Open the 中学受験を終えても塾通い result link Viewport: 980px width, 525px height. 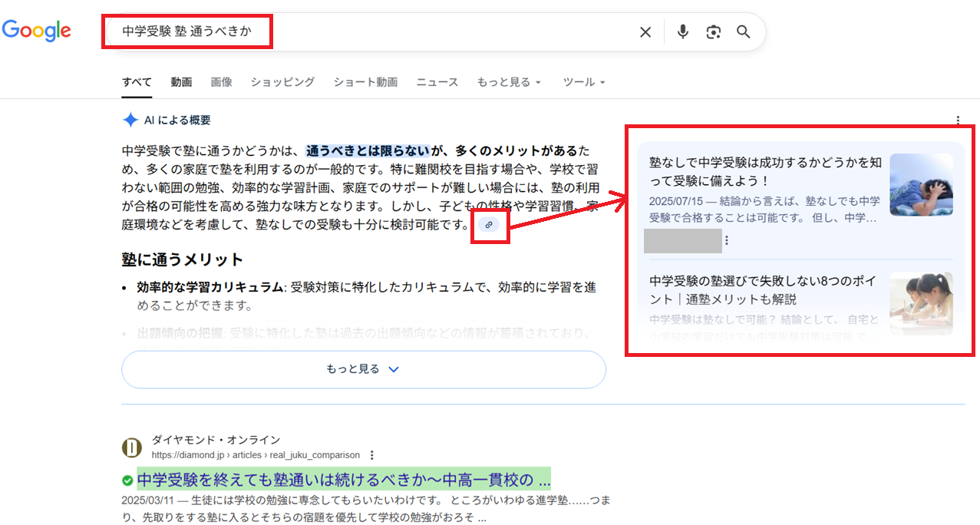click(x=343, y=480)
